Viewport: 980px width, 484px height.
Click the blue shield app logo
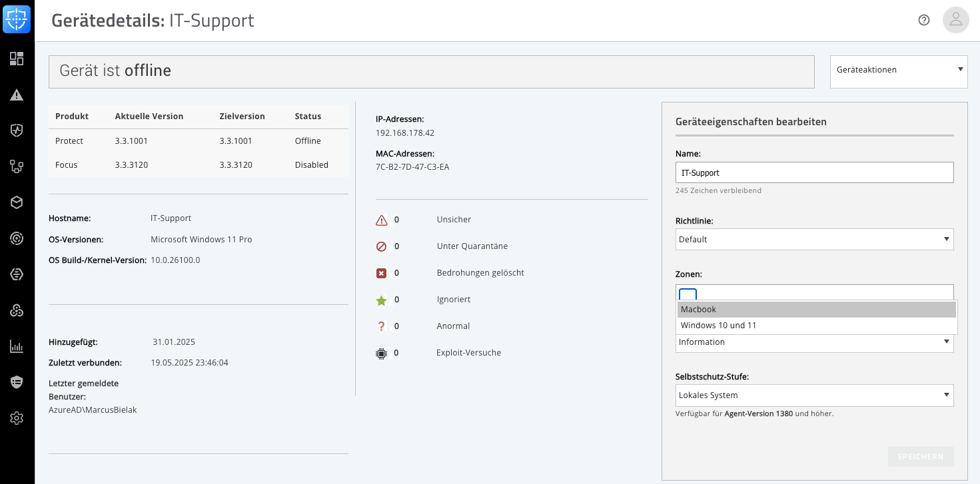coord(17,19)
